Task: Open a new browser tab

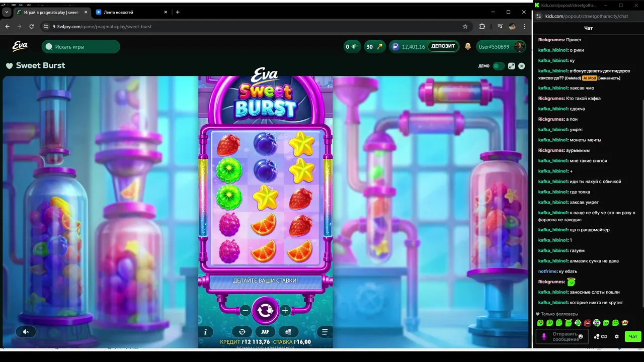Action: [x=178, y=12]
